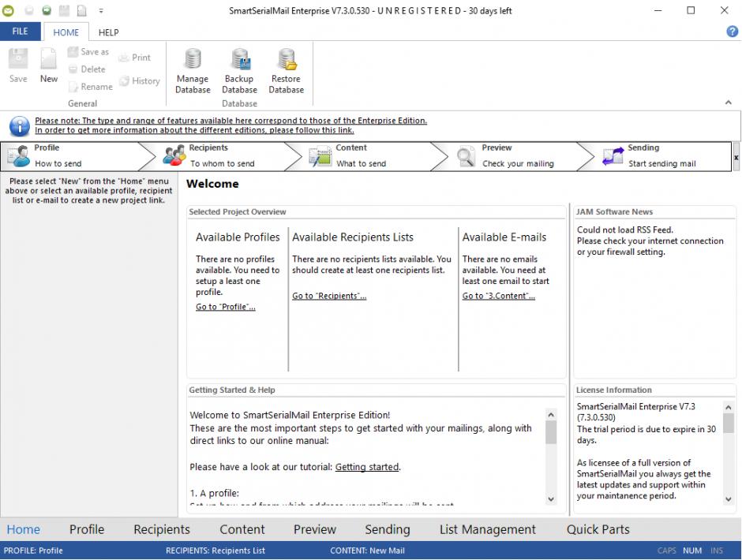Collapse the ribbon with the chevron
Image resolution: width=742 pixels, height=560 pixels.
click(x=729, y=103)
